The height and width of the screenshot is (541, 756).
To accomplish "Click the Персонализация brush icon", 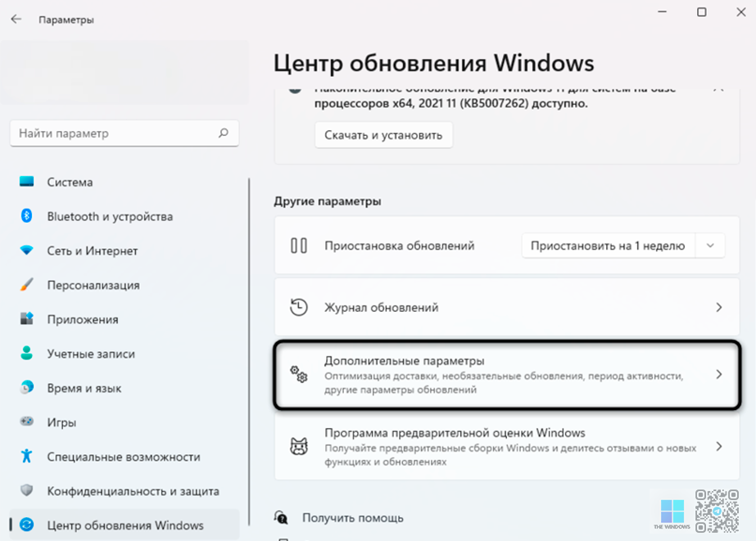I will tap(26, 284).
